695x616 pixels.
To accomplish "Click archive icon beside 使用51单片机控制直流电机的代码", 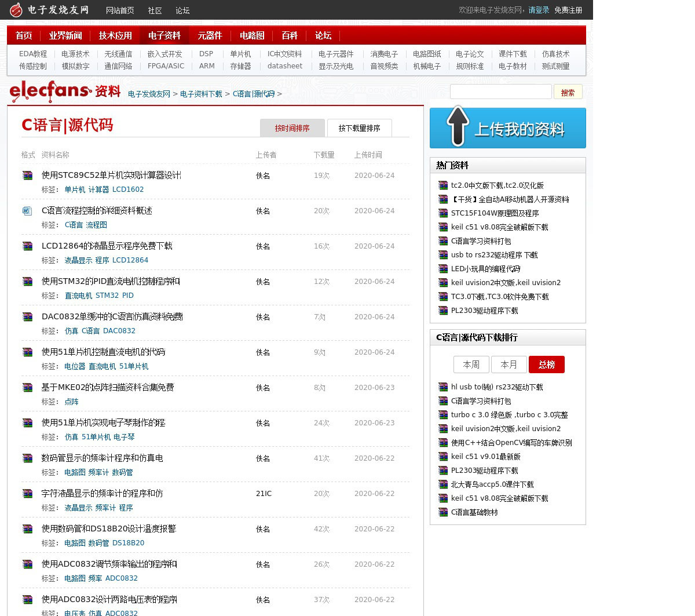I will [27, 352].
